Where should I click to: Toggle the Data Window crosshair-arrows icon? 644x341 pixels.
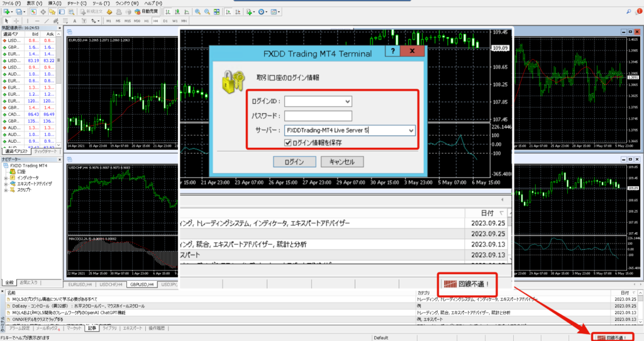click(x=43, y=12)
